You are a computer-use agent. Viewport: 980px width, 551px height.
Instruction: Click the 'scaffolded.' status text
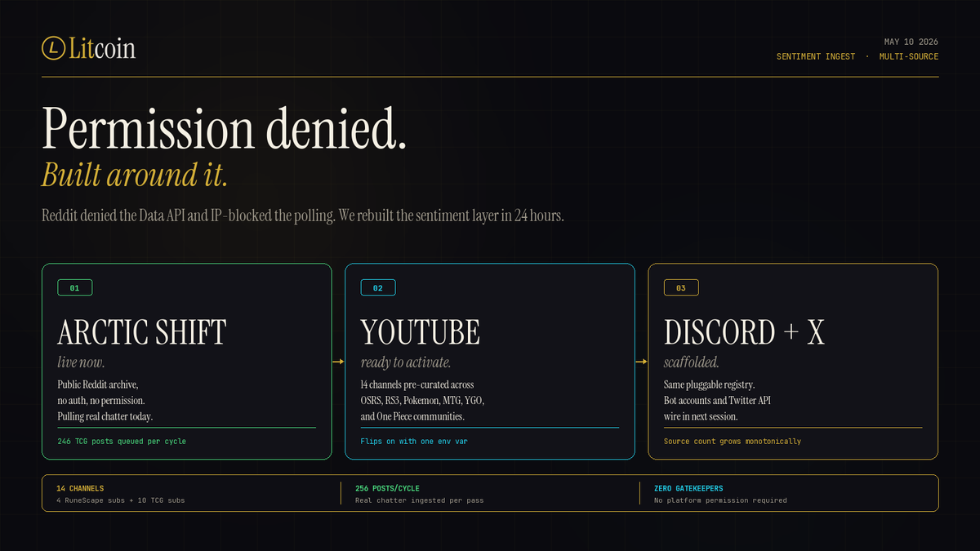pyautogui.click(x=692, y=362)
